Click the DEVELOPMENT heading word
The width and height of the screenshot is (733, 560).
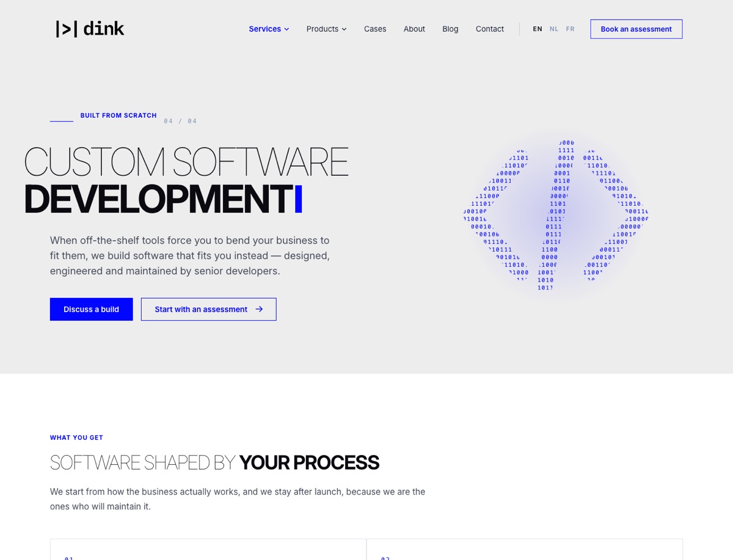pyautogui.click(x=158, y=199)
